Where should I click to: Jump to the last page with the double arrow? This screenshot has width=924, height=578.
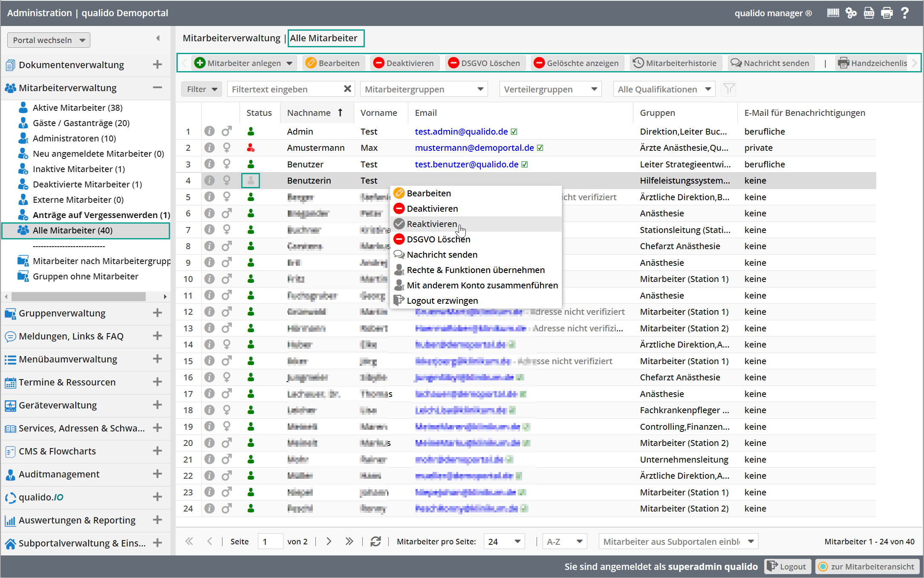click(x=349, y=541)
